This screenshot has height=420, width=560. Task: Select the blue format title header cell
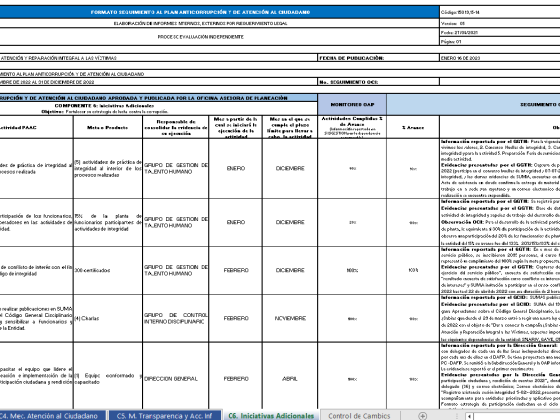(x=219, y=12)
